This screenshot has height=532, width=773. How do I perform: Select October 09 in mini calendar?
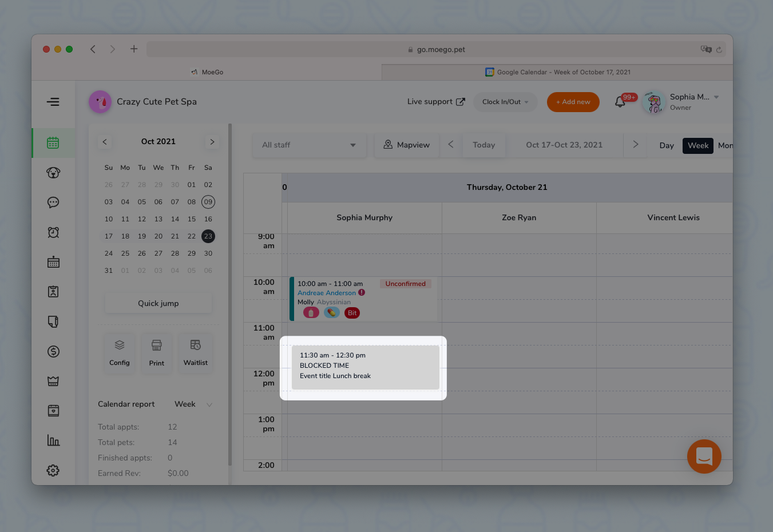tap(208, 202)
